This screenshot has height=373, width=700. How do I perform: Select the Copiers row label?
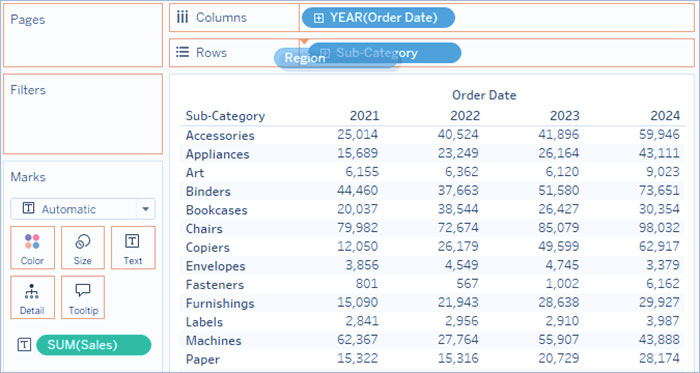pyautogui.click(x=208, y=247)
